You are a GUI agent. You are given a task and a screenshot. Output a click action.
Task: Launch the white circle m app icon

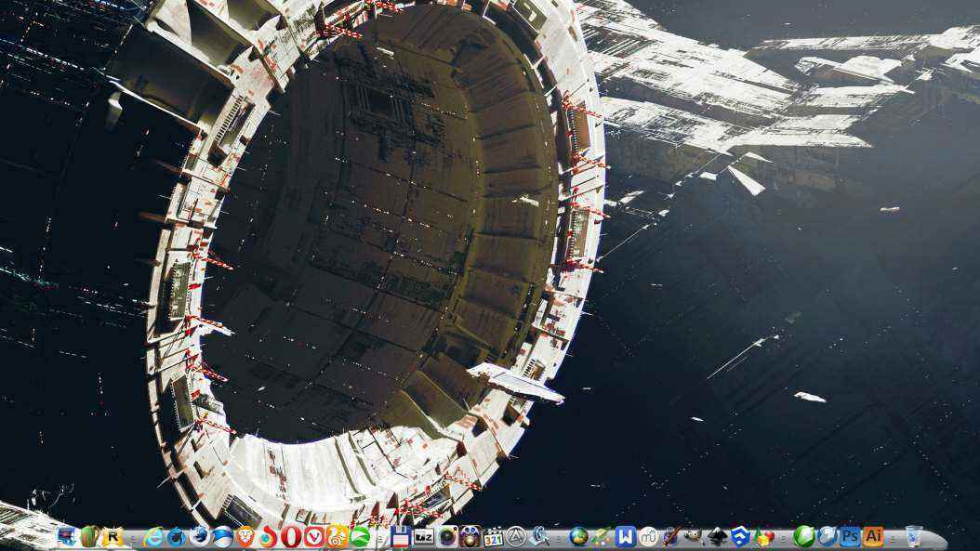point(648,537)
